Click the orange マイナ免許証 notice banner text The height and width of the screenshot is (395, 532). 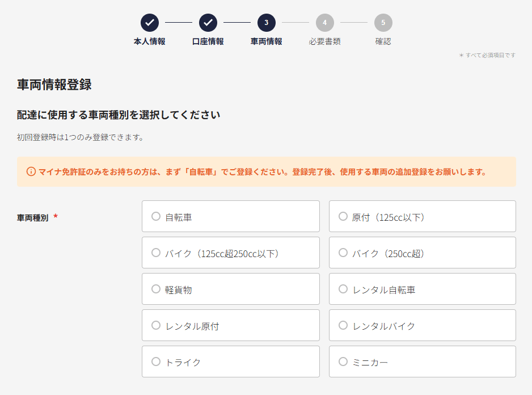pyautogui.click(x=262, y=172)
